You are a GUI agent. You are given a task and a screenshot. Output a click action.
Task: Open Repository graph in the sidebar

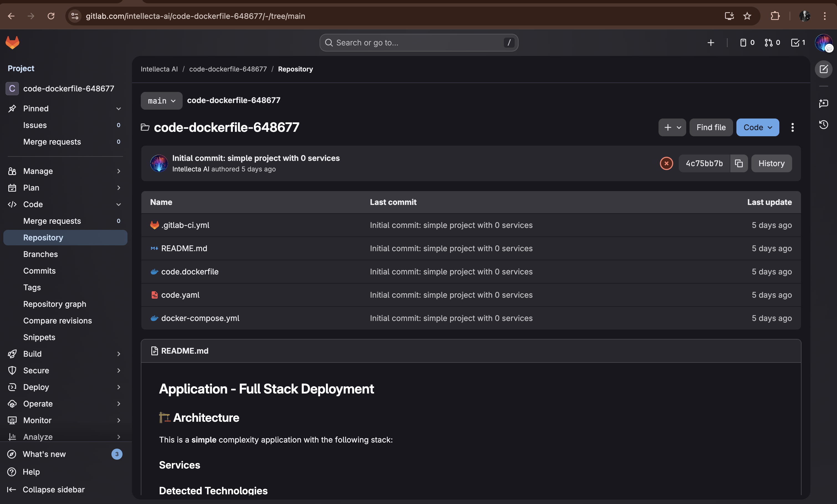click(x=65, y=304)
